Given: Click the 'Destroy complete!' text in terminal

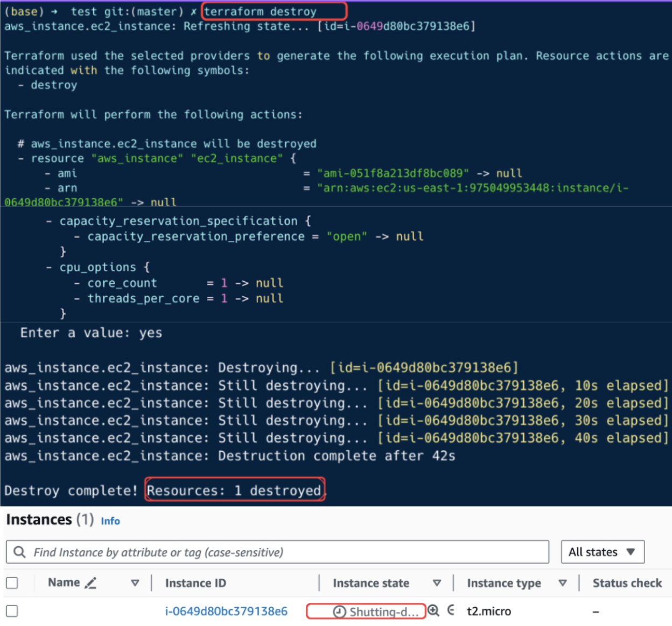Looking at the screenshot, I should 71,491.
